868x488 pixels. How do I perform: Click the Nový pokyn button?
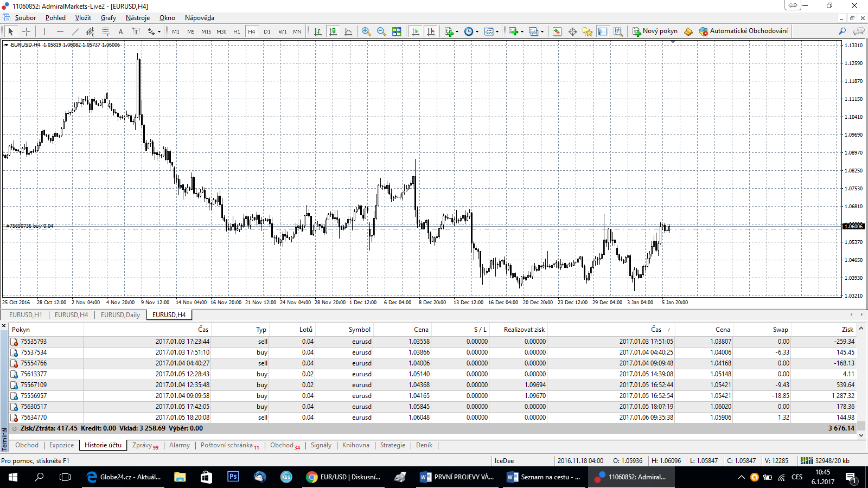pos(655,31)
